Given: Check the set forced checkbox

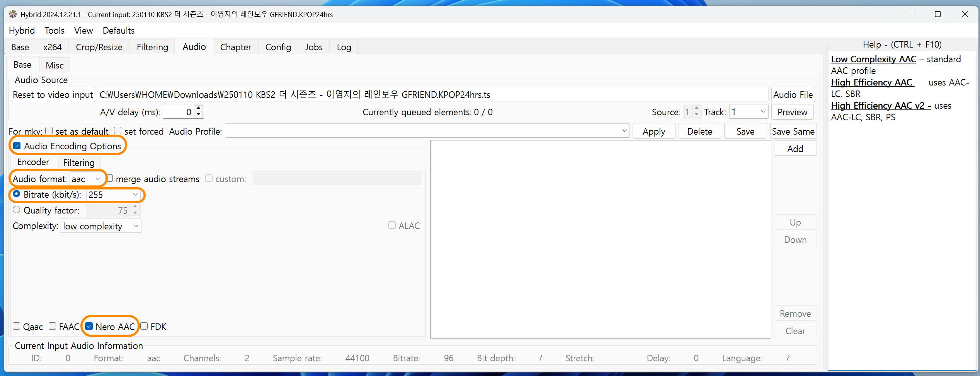Looking at the screenshot, I should tap(118, 131).
